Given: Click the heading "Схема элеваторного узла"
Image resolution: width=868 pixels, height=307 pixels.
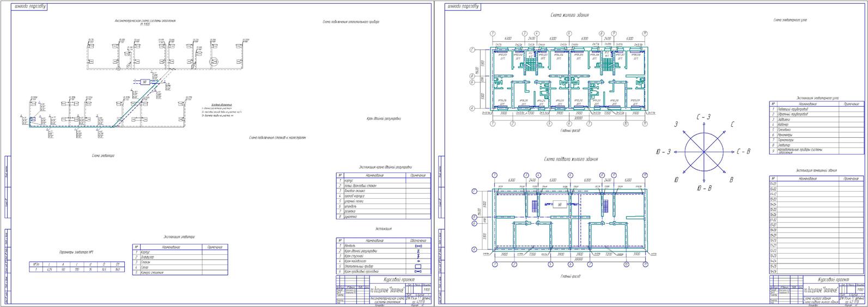Looking at the screenshot, I should click(790, 20).
